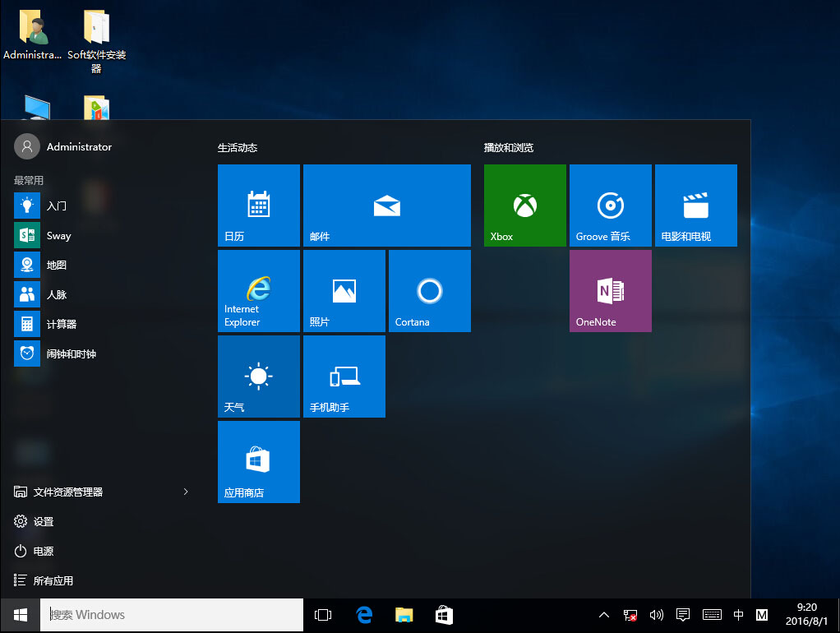
Task: Launch the Cortana tile
Action: pyautogui.click(x=429, y=291)
